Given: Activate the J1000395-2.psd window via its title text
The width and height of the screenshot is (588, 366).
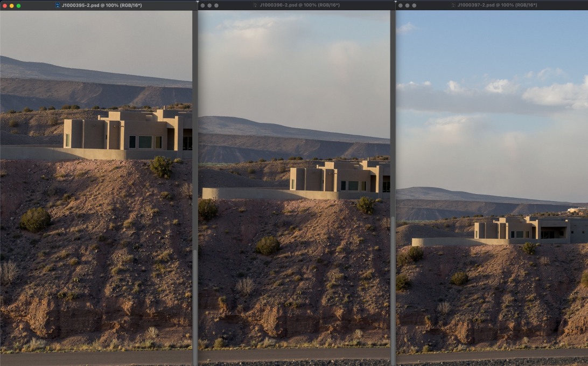Looking at the screenshot, I should [x=102, y=5].
